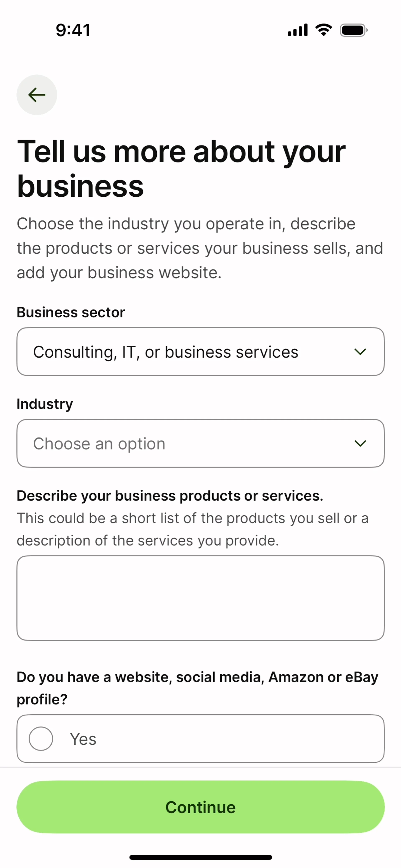Click the 'Tell us more about your business' heading
This screenshot has height=868, width=401.
[x=181, y=168]
